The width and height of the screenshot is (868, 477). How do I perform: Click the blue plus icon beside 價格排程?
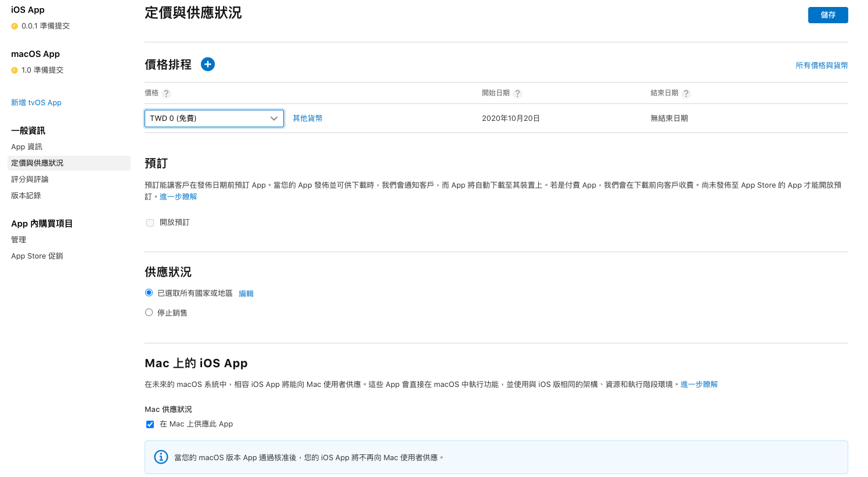208,64
